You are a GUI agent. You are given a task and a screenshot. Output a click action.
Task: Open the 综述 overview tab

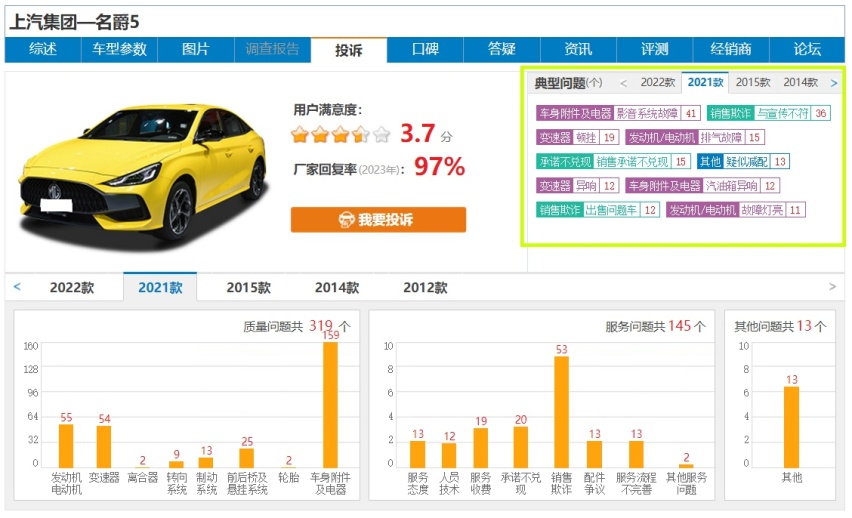click(x=43, y=49)
